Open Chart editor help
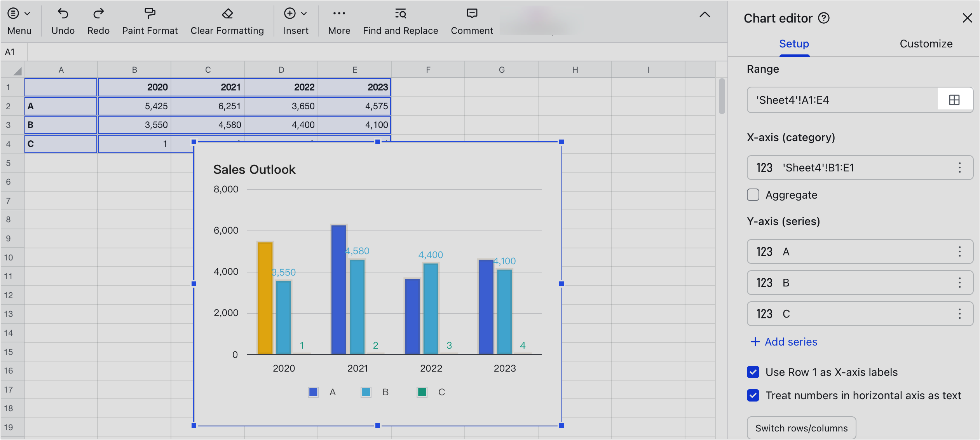The width and height of the screenshot is (980, 440). tap(824, 18)
